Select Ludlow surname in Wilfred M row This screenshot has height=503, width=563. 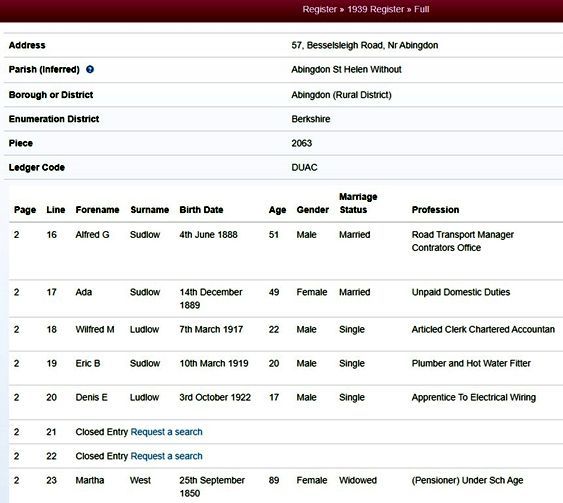point(144,329)
